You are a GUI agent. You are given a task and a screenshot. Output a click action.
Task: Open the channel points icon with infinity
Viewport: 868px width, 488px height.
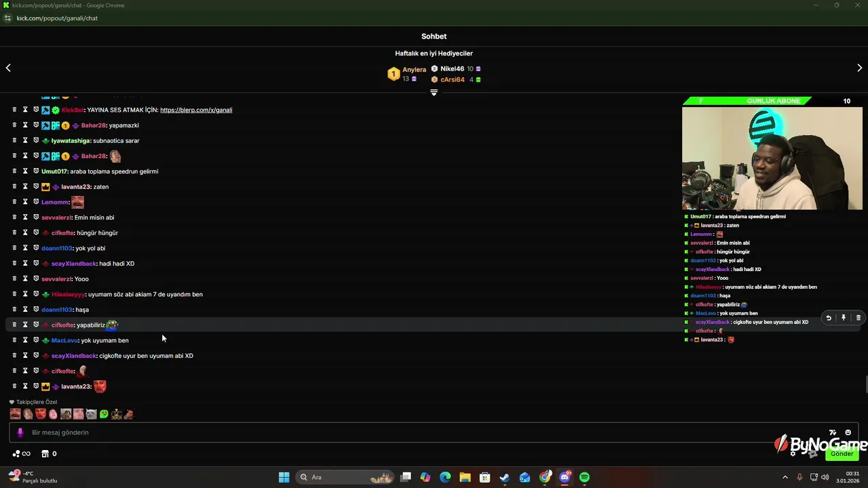[22, 453]
